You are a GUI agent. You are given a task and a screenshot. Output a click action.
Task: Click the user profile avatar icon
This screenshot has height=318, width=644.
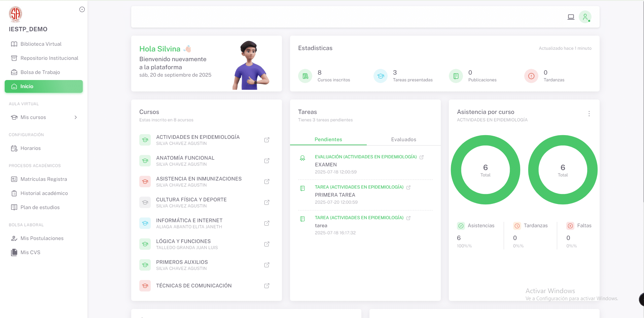click(x=585, y=17)
